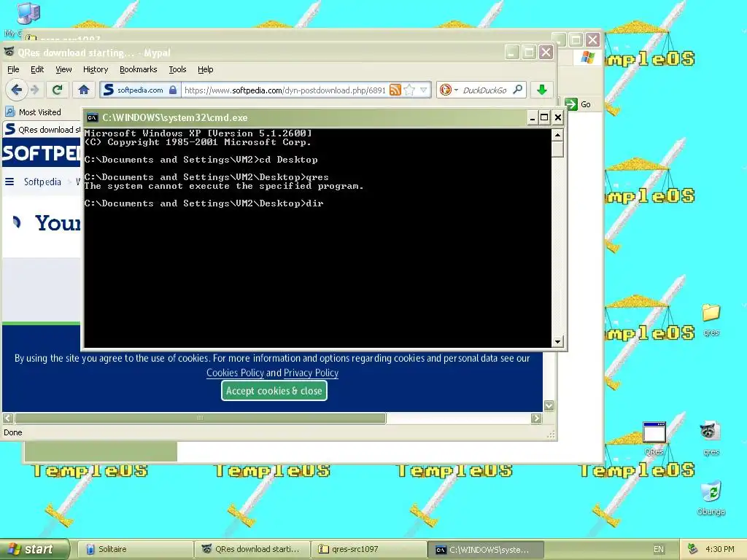Click the Softpedia logo banner
Image resolution: width=747 pixels, height=560 pixels.
(x=42, y=153)
